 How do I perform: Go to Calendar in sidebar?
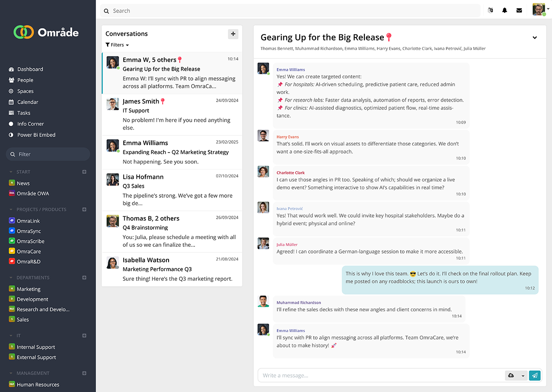[x=28, y=102]
